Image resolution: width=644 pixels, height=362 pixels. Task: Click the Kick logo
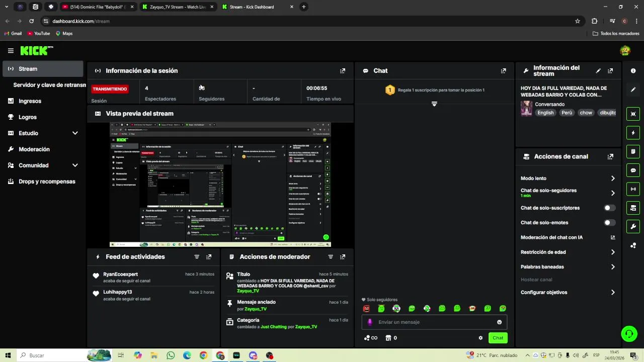click(36, 51)
